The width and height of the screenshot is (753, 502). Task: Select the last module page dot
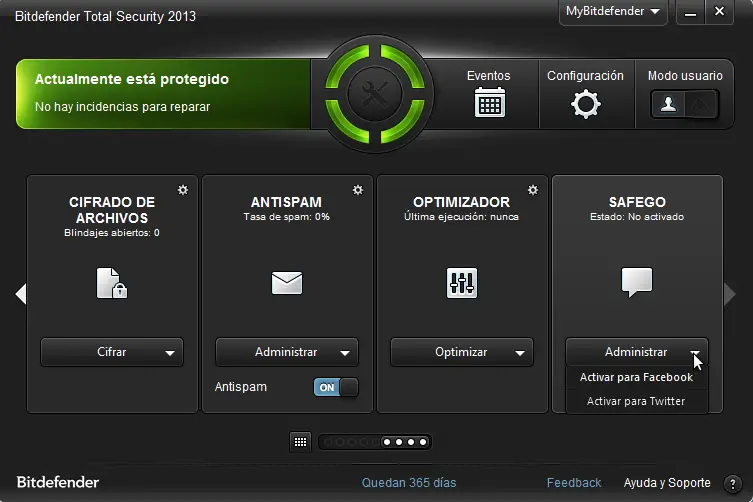coord(423,442)
